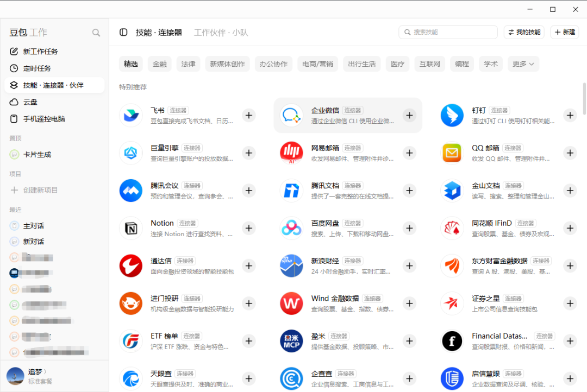Image resolution: width=587 pixels, height=392 pixels.
Task: Select the 新媒体创作 category filter
Action: tap(227, 64)
